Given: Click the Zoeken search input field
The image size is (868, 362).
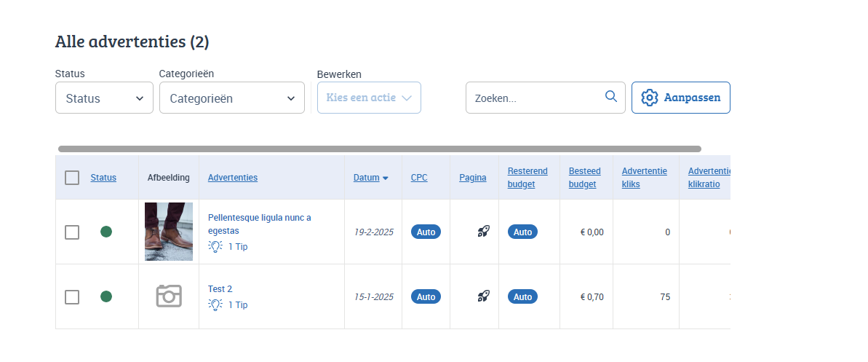Looking at the screenshot, I should [535, 98].
